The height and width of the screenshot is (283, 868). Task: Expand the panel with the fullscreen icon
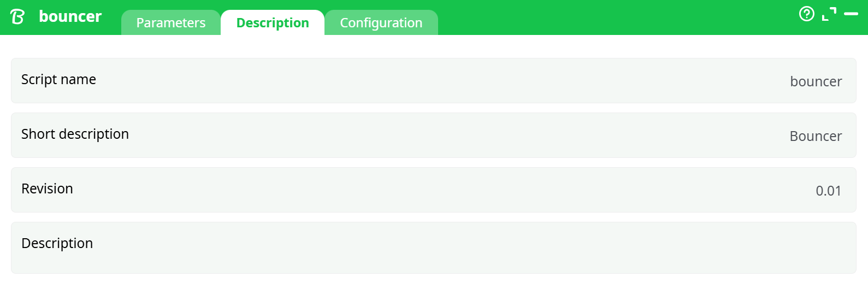829,14
